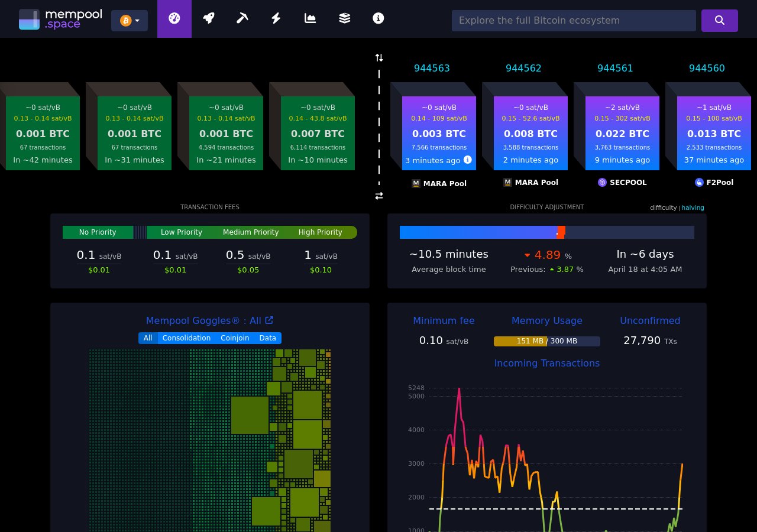Screen dimensions: 757x532
Task: Click the rocket accelerator icon
Action: [x=208, y=18]
